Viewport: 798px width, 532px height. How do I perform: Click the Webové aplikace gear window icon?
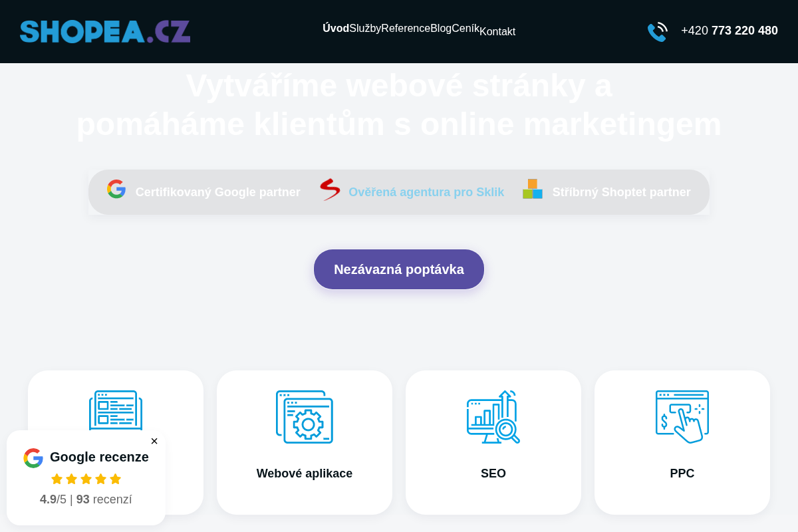pyautogui.click(x=305, y=417)
